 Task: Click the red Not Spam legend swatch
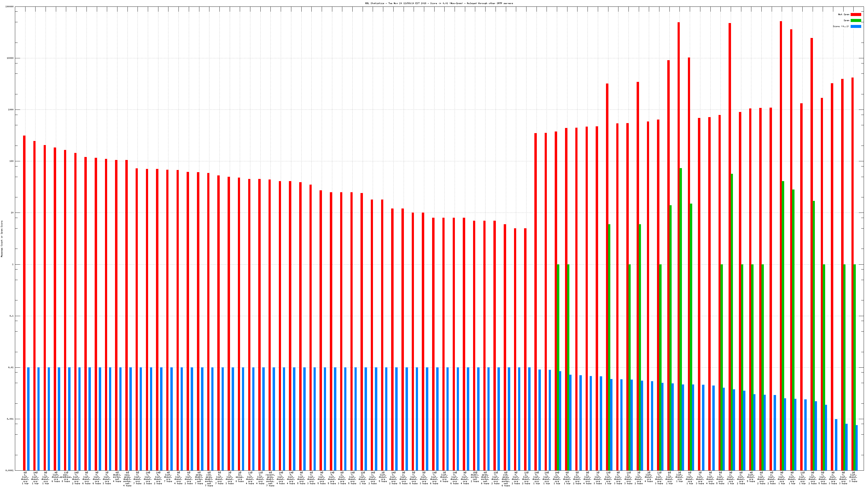[856, 14]
